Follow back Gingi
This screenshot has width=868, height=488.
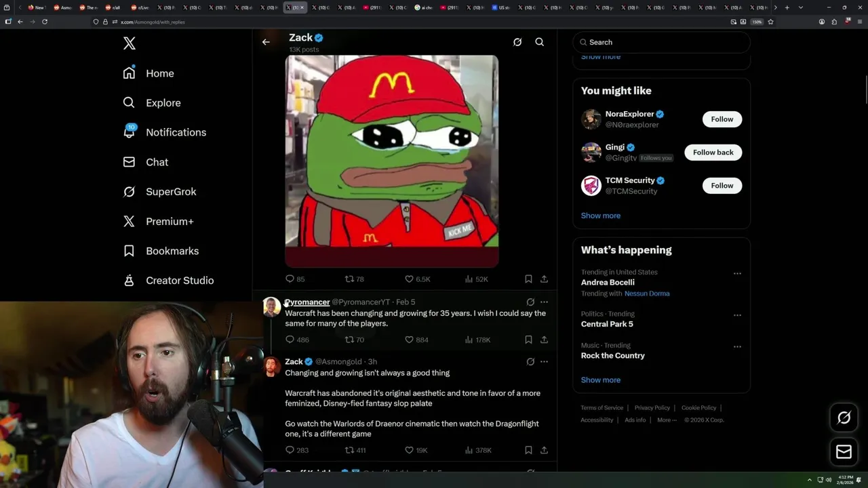[713, 152]
